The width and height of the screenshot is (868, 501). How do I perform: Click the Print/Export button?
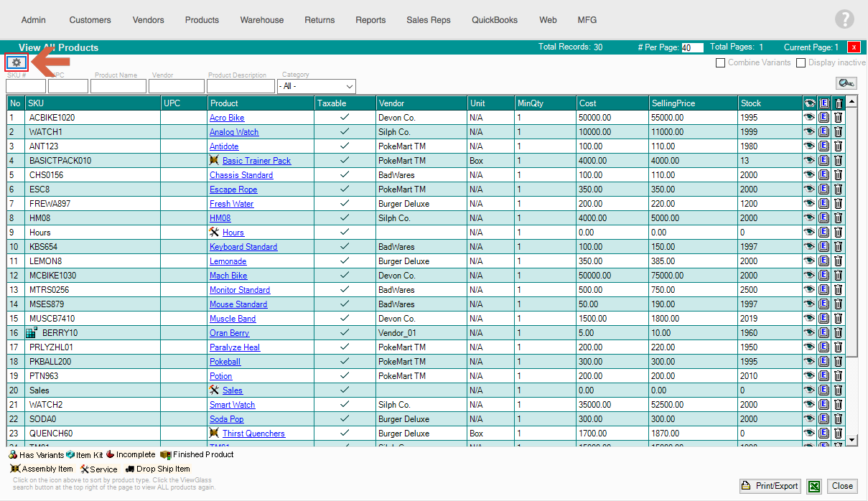[x=770, y=486]
